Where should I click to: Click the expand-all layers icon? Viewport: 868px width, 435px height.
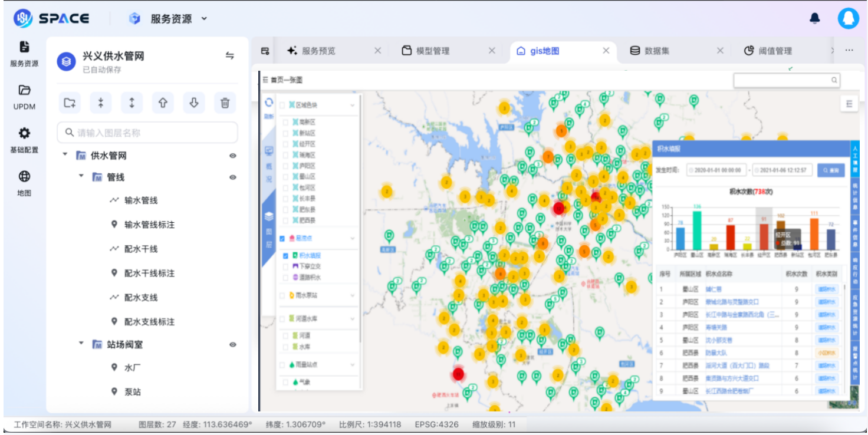click(132, 103)
